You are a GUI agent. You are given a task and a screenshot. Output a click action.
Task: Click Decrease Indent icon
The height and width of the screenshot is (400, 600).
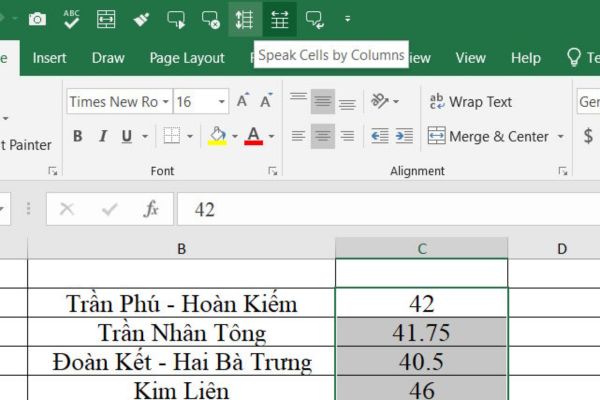pos(380,136)
